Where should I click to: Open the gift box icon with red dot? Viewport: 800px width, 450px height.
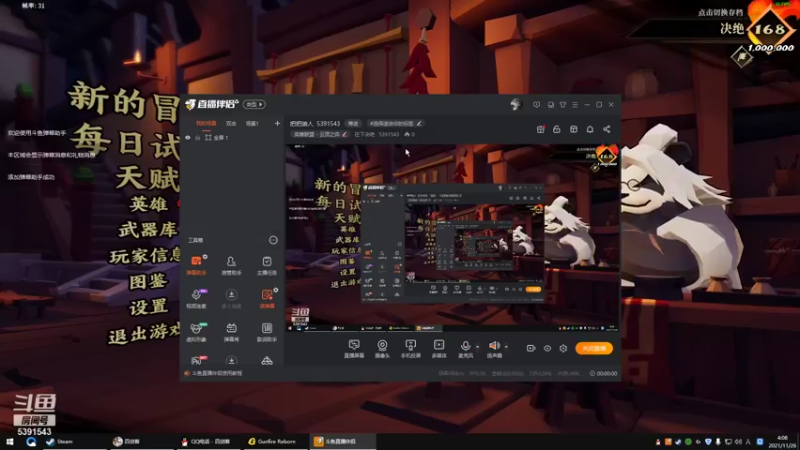coord(540,130)
